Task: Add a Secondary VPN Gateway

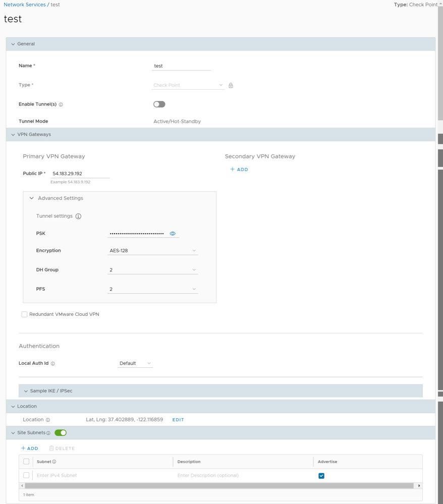Action: [239, 170]
